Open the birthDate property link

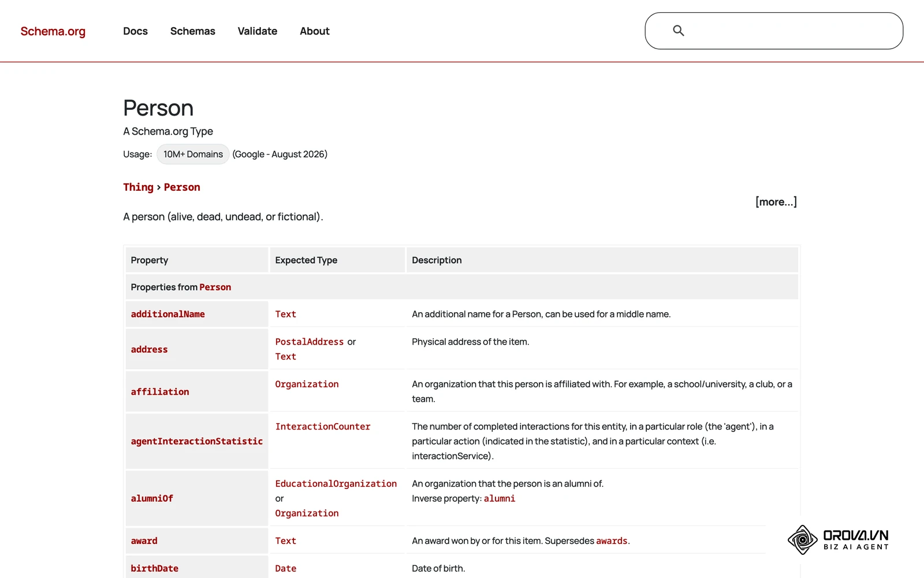click(x=155, y=569)
